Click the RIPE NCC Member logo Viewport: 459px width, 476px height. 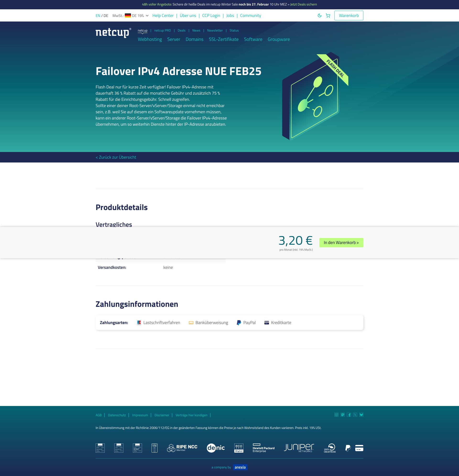coord(182,448)
